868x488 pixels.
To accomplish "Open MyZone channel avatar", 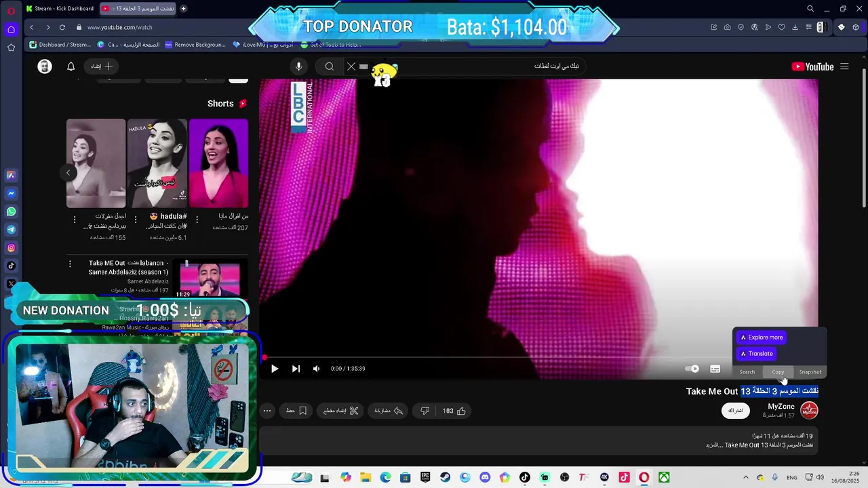I will click(x=810, y=410).
